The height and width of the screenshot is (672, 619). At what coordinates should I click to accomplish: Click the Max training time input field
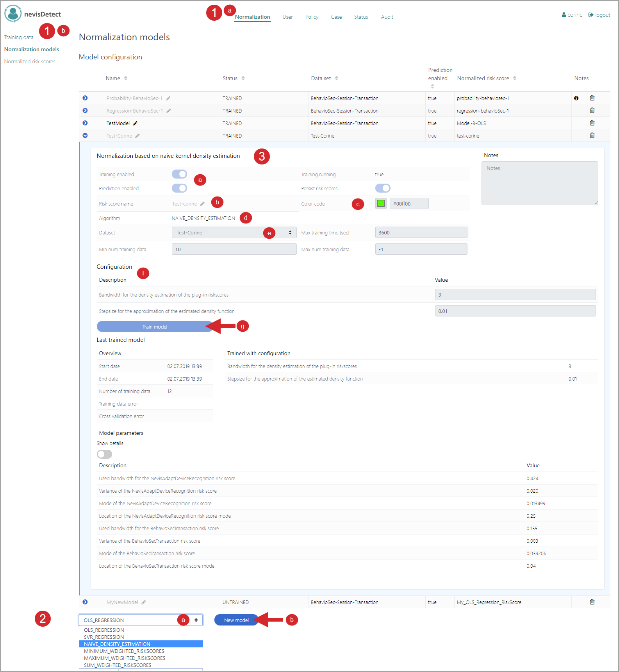(x=421, y=233)
